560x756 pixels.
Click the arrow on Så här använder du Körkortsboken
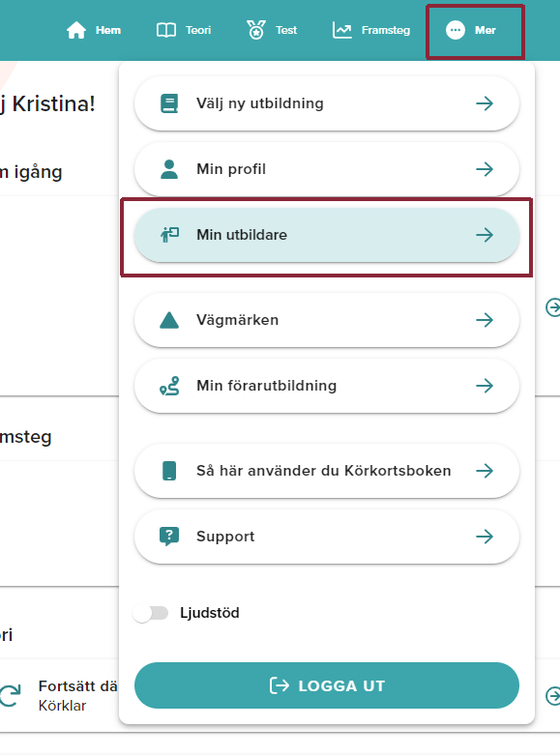click(x=485, y=471)
